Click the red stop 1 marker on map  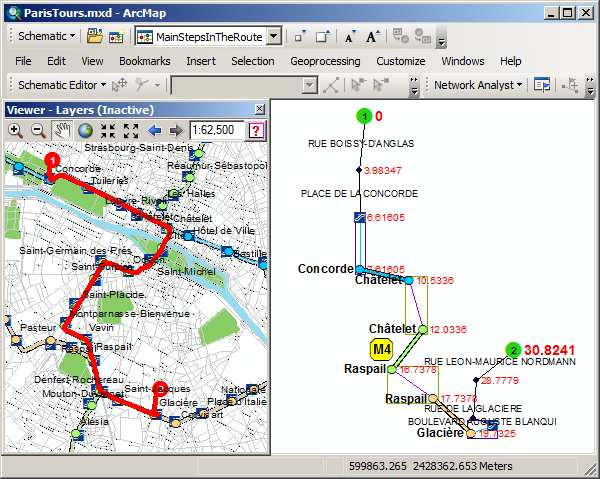tap(52, 161)
